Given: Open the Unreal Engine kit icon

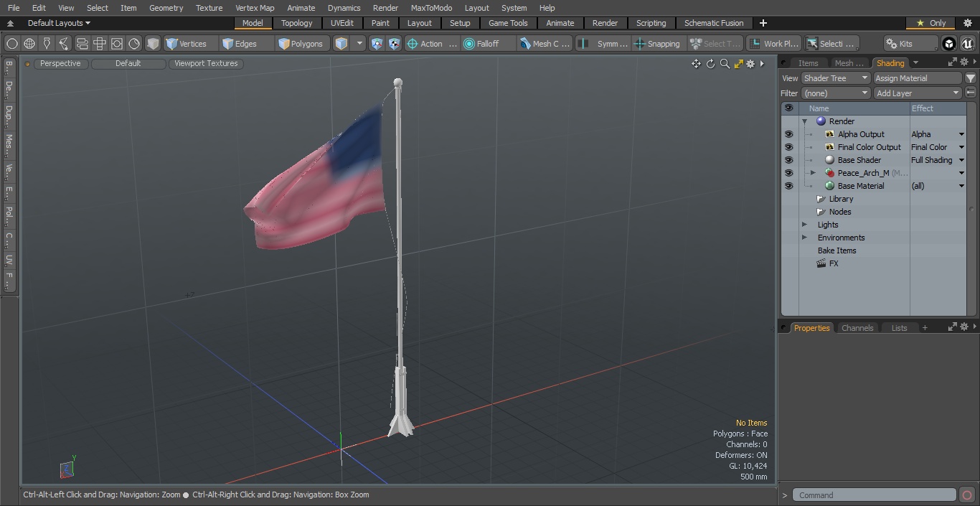Looking at the screenshot, I should pos(967,44).
